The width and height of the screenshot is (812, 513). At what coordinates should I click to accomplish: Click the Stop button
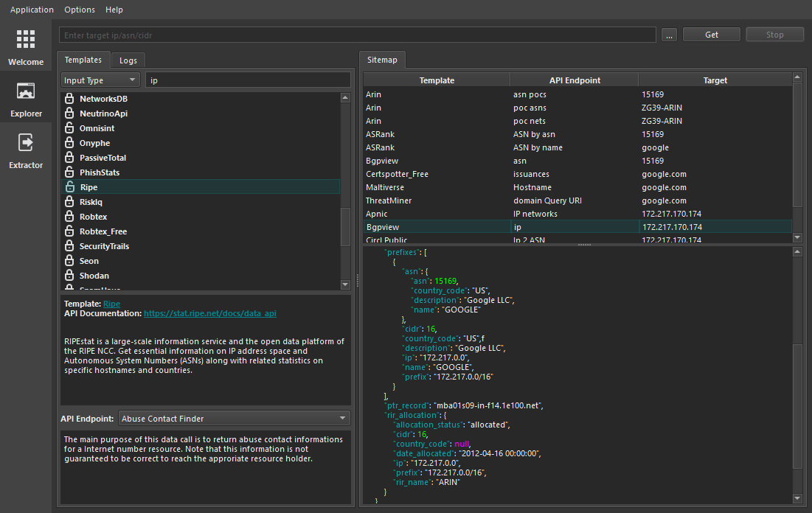(774, 35)
